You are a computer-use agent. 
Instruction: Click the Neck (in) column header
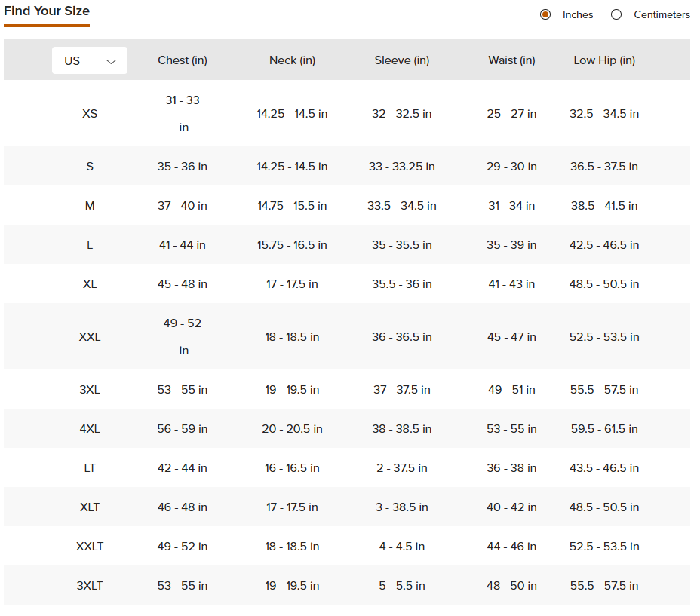293,60
